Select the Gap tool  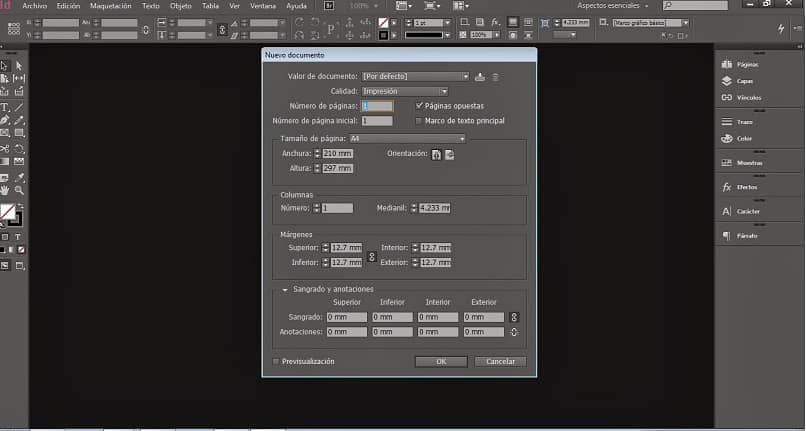(x=19, y=79)
